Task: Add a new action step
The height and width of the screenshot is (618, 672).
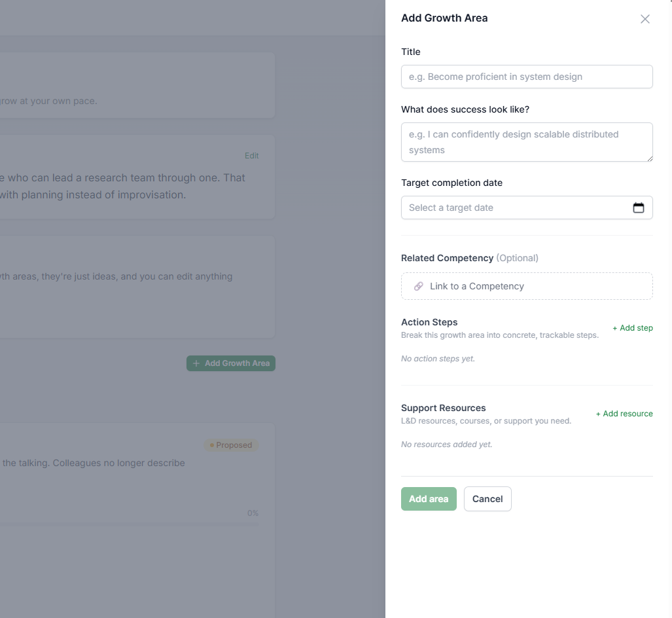Action: click(x=633, y=327)
